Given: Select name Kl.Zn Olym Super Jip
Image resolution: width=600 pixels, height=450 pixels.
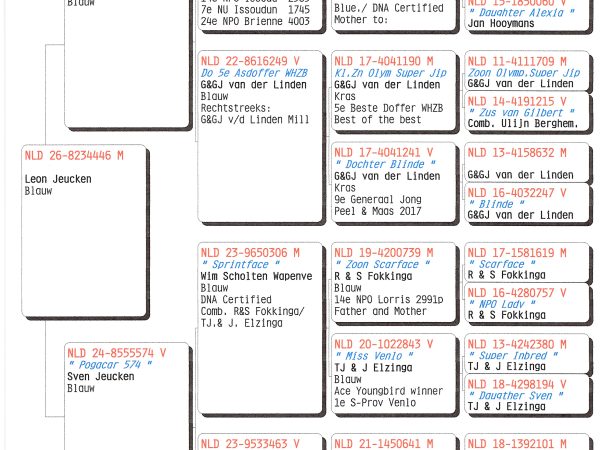Looking at the screenshot, I should (x=390, y=73).
